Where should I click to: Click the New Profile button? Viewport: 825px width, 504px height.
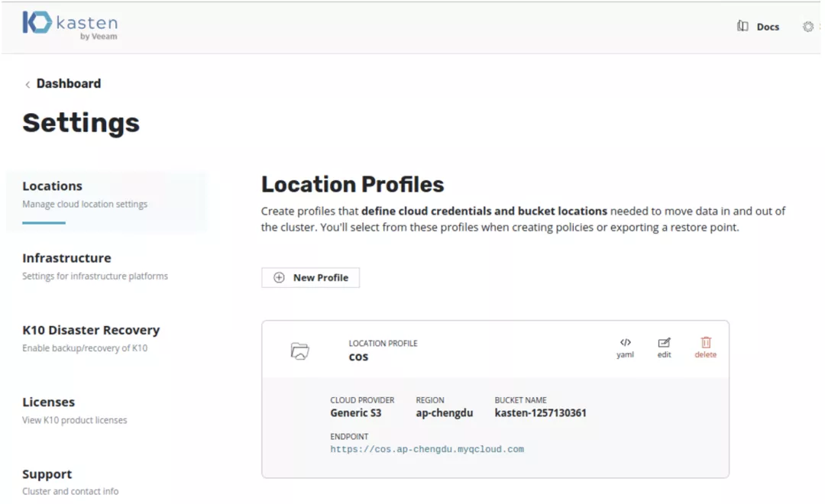point(311,278)
